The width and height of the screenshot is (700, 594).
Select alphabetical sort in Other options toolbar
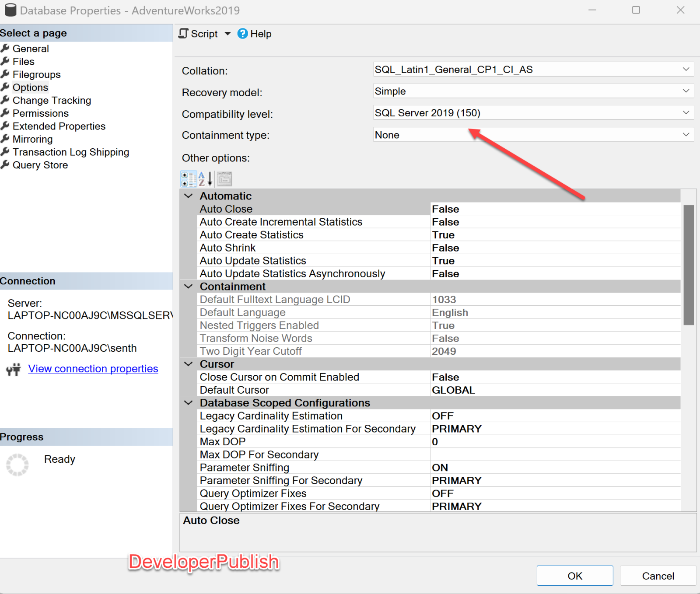(x=205, y=178)
